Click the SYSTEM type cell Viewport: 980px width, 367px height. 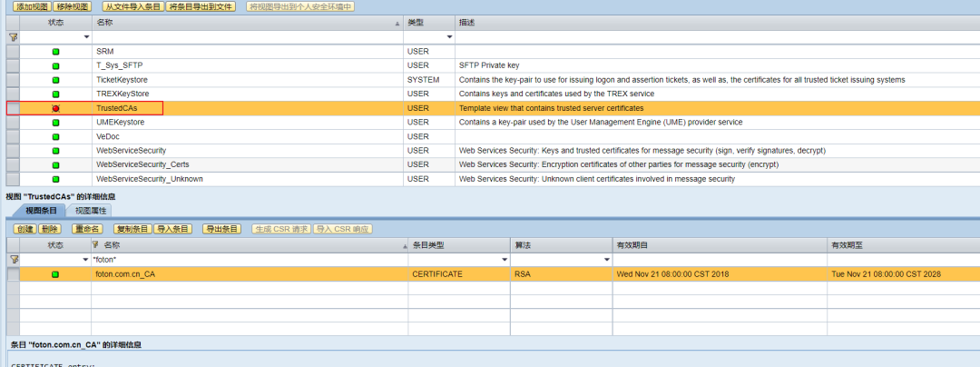423,80
